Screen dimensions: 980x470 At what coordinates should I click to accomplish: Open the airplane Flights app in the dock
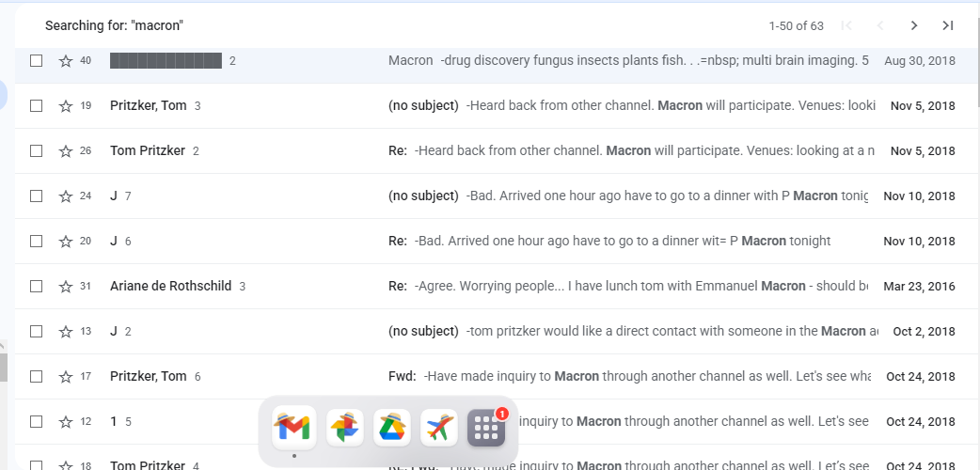click(439, 428)
